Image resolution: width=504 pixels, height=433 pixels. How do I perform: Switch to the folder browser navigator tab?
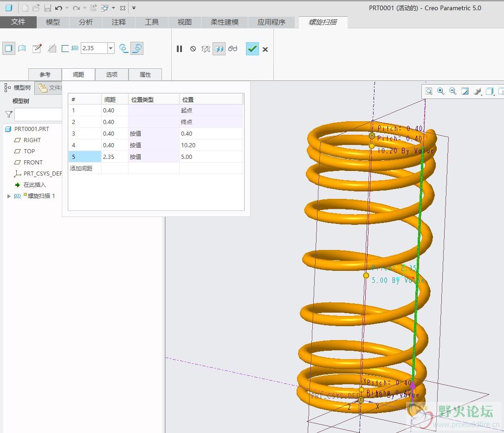(49, 87)
